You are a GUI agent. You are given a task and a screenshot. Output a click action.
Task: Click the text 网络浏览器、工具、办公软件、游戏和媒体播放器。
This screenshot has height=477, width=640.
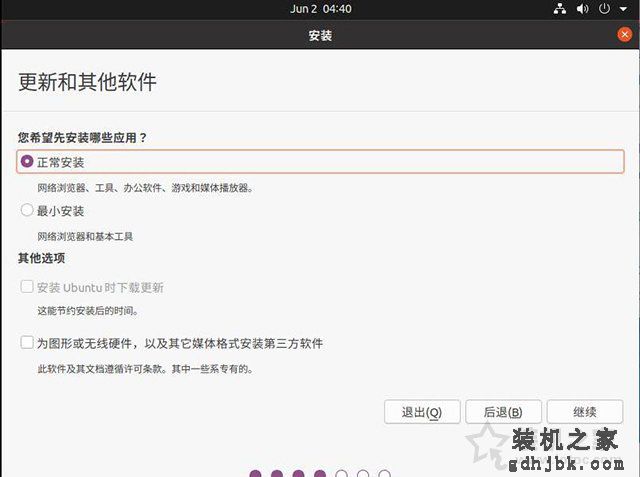pos(145,188)
